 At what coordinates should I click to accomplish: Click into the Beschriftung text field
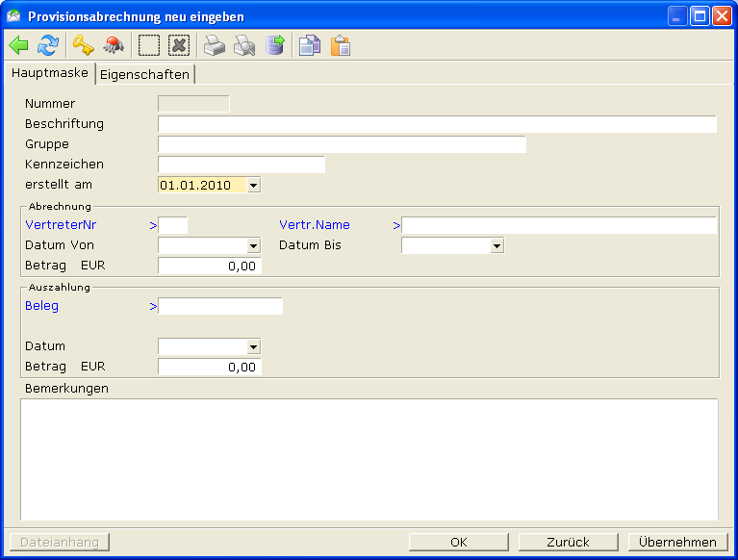tap(437, 124)
